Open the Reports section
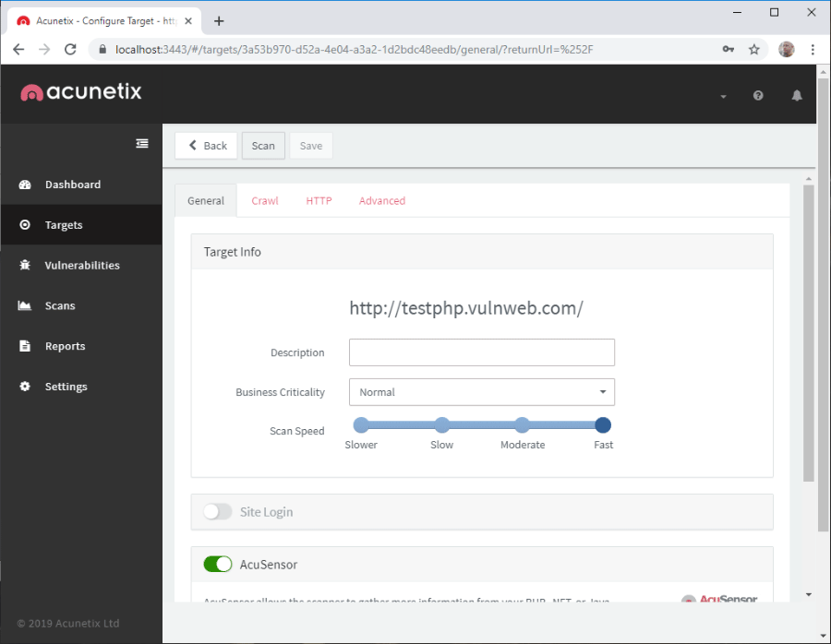Screen dimensions: 831x644 (65, 346)
